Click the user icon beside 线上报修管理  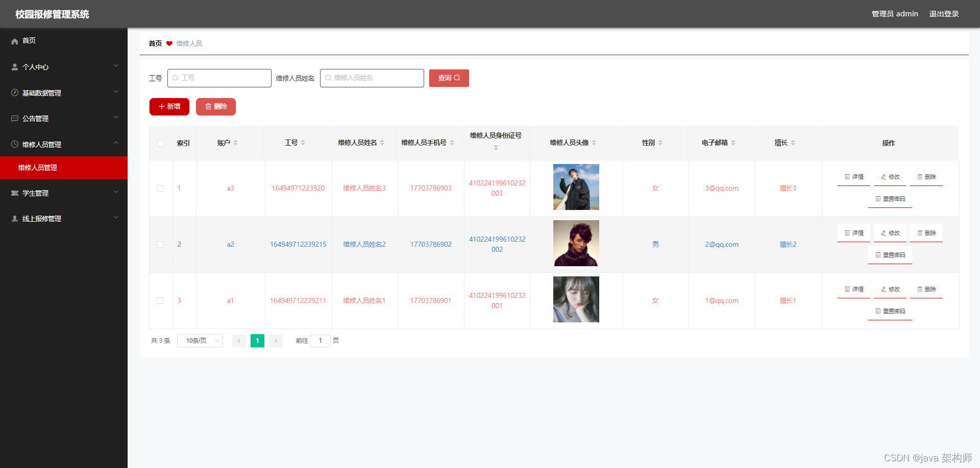15,219
